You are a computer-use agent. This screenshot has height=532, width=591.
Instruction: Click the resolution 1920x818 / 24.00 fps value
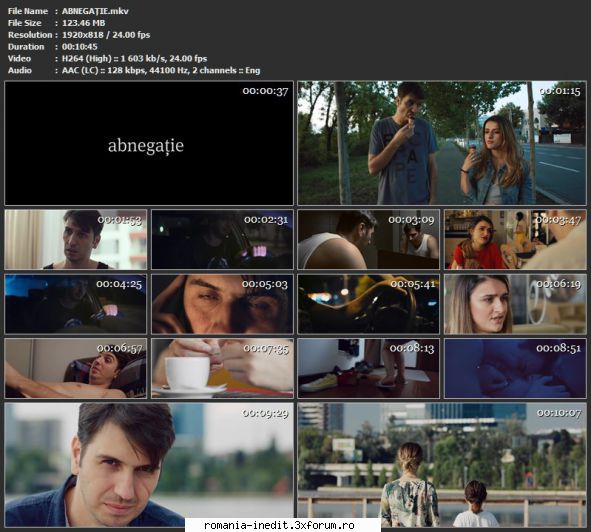(106, 35)
